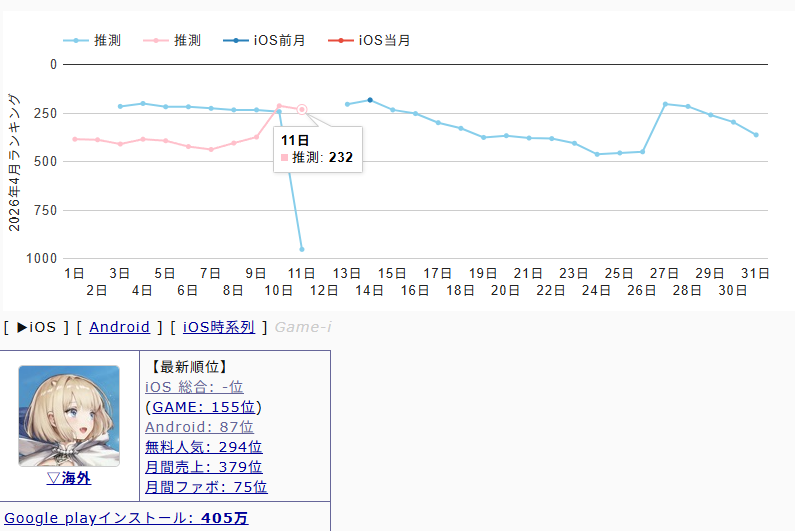Click the 【最新順位】 heading text
Viewport: 795px width, 531px height.
pyautogui.click(x=190, y=367)
